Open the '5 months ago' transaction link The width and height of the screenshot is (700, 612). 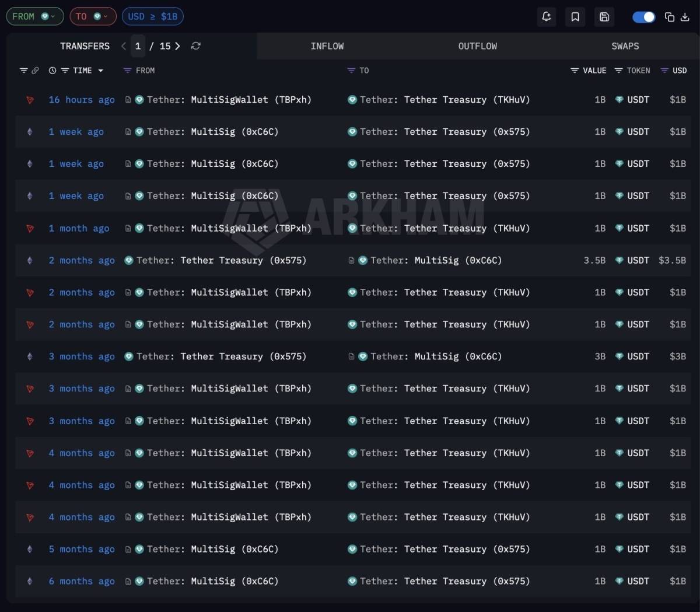pos(82,550)
